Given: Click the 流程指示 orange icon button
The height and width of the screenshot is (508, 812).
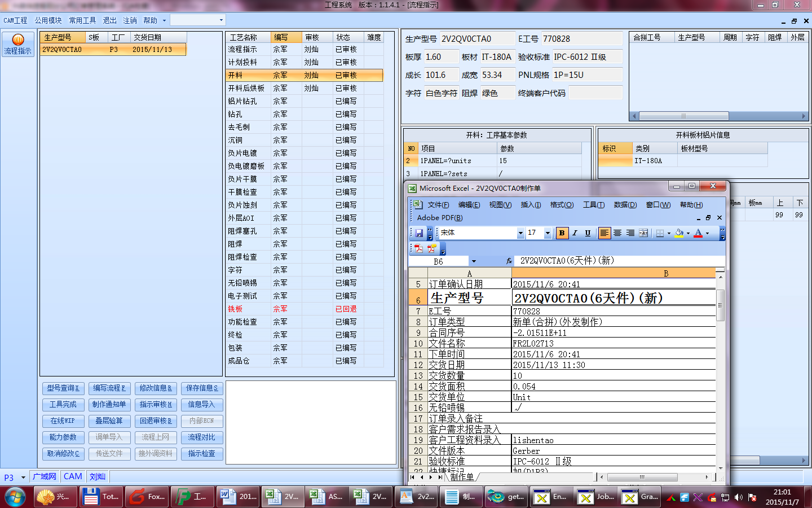Looking at the screenshot, I should pos(18,44).
